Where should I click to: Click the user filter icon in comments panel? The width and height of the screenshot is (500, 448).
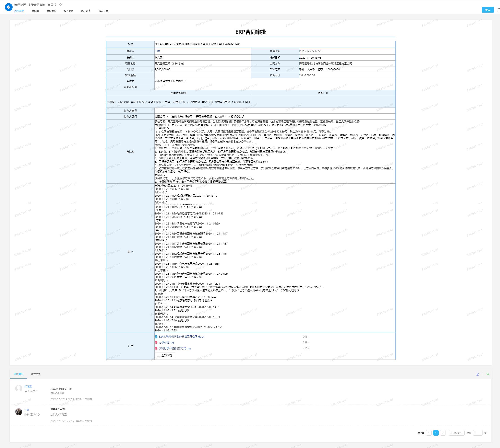pyautogui.click(x=477, y=374)
